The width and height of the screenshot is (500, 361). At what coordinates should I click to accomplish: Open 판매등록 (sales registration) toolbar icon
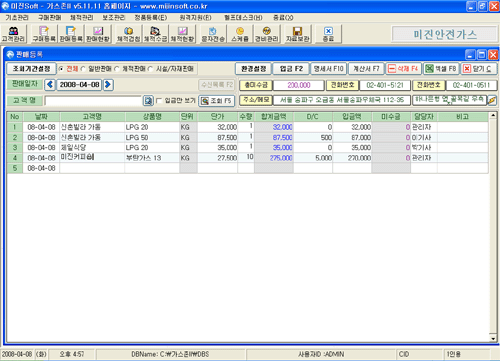tap(71, 34)
